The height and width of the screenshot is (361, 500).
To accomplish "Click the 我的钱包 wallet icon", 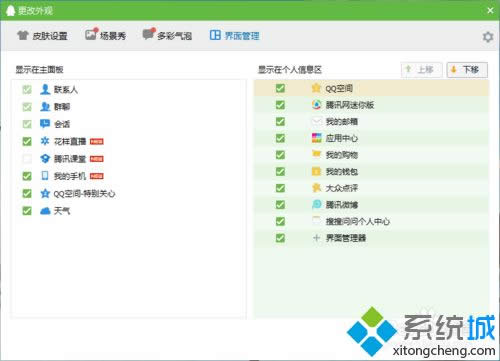I will 316,171.
